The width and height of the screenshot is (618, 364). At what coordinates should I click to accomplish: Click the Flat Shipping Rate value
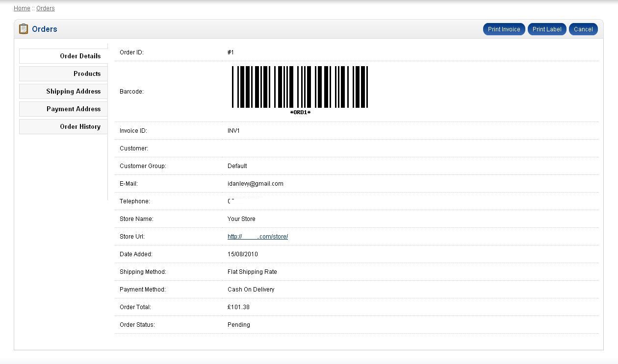252,272
